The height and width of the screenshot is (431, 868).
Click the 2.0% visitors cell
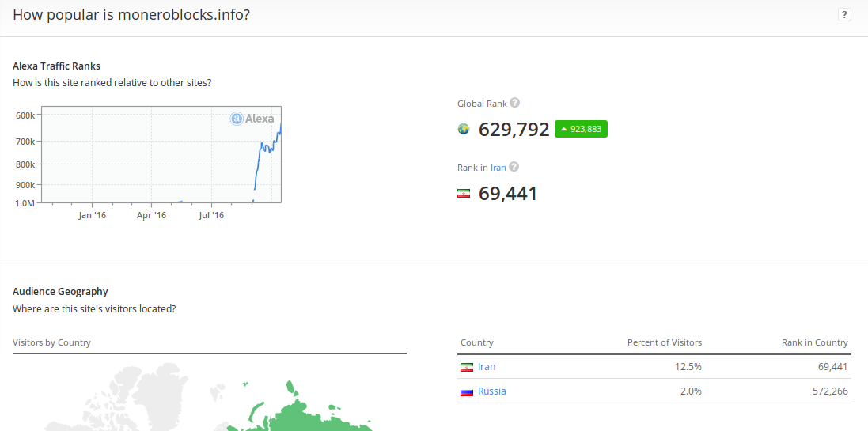(691, 391)
